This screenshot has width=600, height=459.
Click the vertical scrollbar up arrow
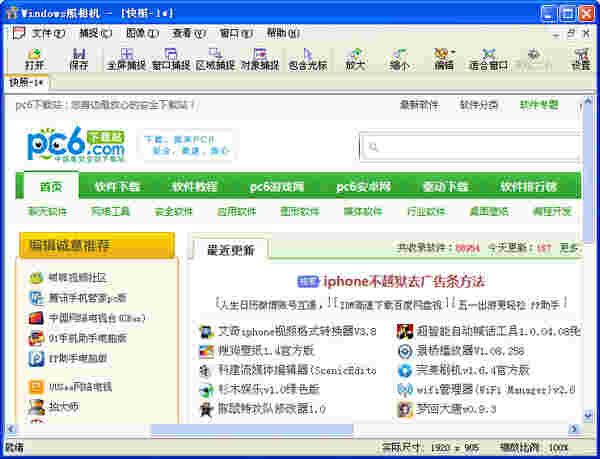(589, 101)
